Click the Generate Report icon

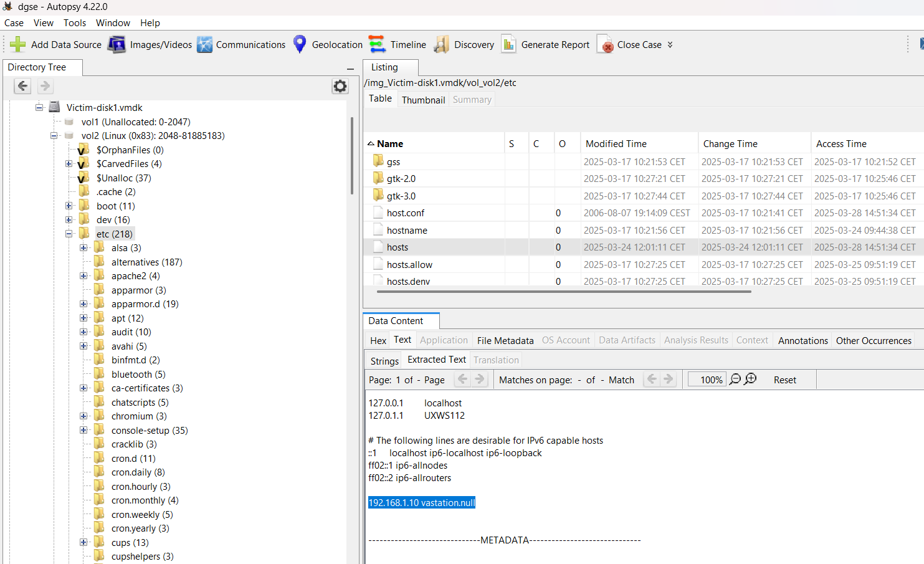(x=508, y=44)
